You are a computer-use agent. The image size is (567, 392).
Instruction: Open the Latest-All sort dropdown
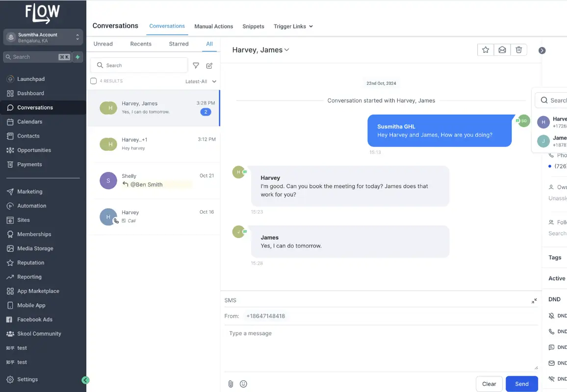click(x=201, y=81)
